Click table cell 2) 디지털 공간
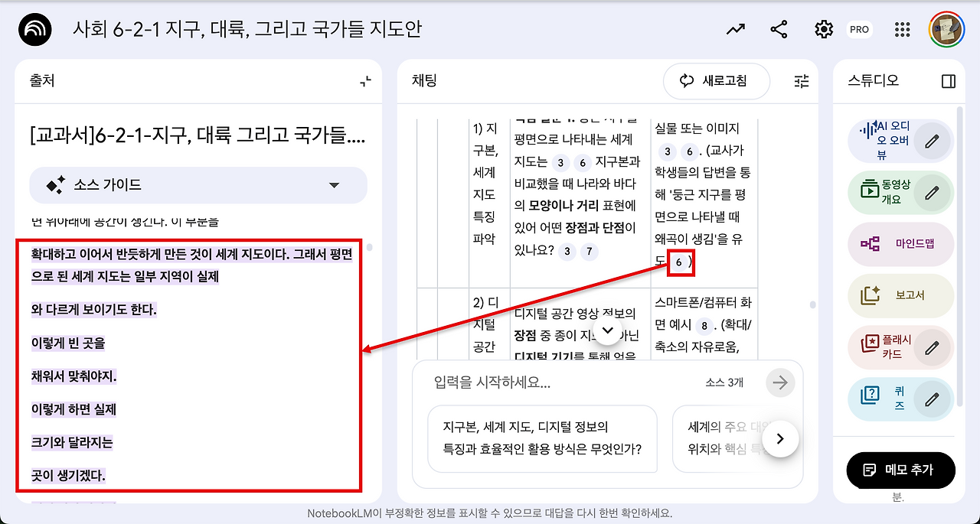 [488, 325]
